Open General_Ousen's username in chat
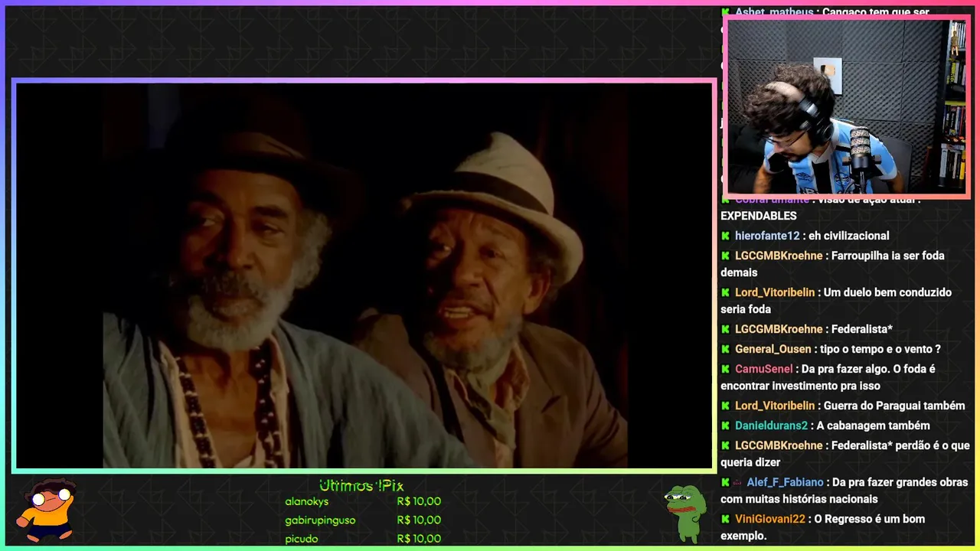 (773, 349)
